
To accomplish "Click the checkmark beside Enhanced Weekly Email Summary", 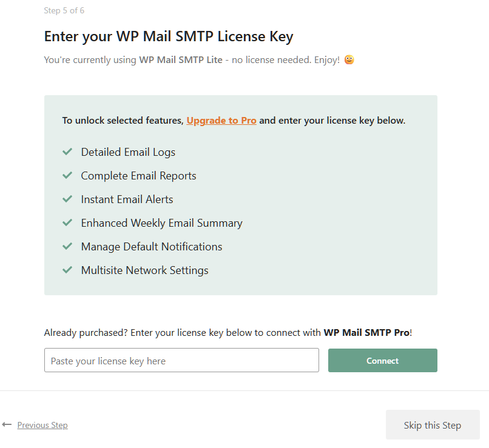I will (67, 223).
